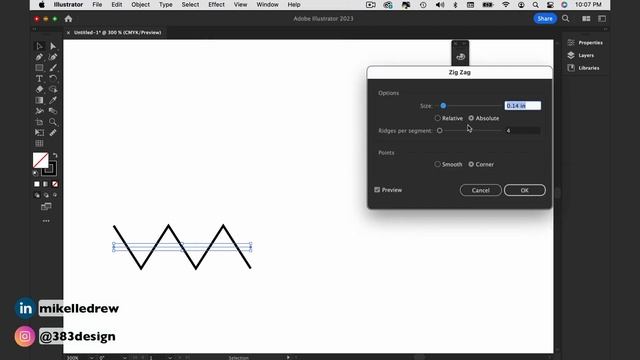640x360 pixels.
Task: Set points to Corner
Action: coord(481,164)
